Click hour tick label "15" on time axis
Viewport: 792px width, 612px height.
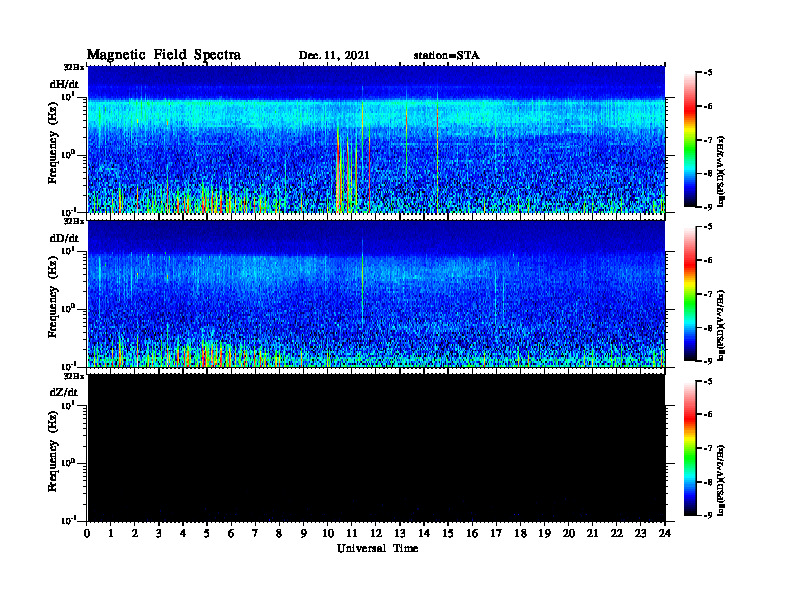point(448,534)
